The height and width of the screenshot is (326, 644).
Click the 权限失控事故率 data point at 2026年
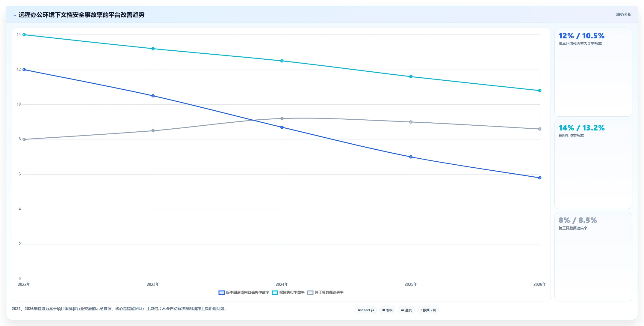click(x=540, y=91)
